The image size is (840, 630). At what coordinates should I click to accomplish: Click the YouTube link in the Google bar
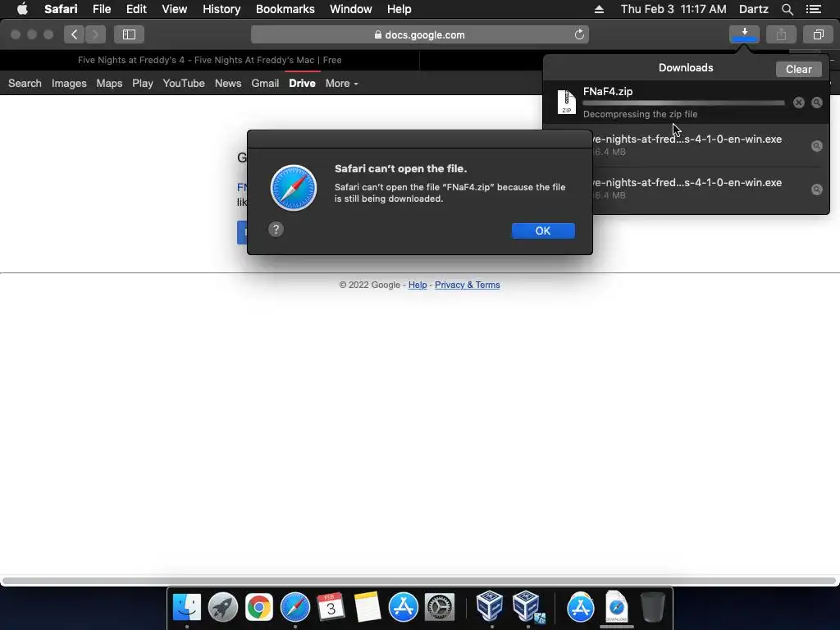click(184, 83)
